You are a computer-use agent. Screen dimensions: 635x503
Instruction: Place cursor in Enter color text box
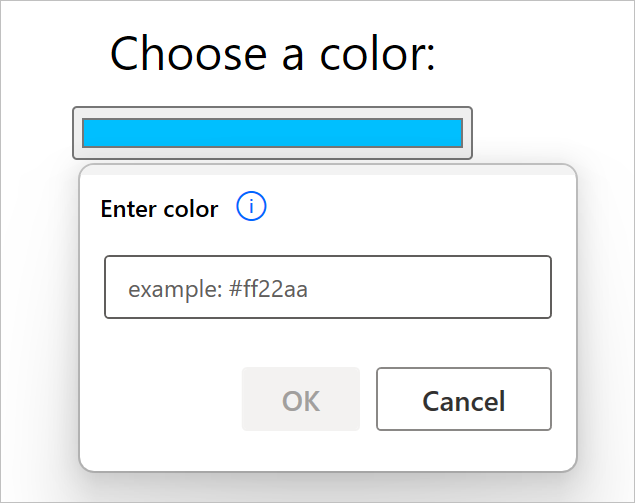[x=328, y=288]
